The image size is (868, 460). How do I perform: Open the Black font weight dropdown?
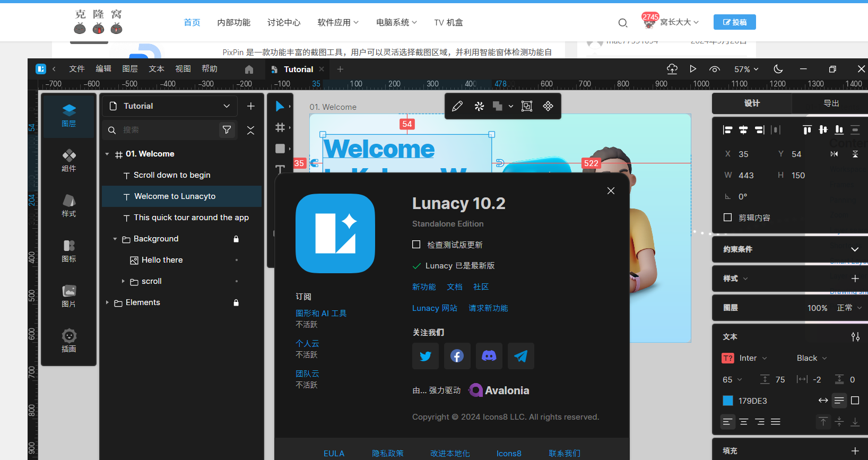pyautogui.click(x=812, y=358)
